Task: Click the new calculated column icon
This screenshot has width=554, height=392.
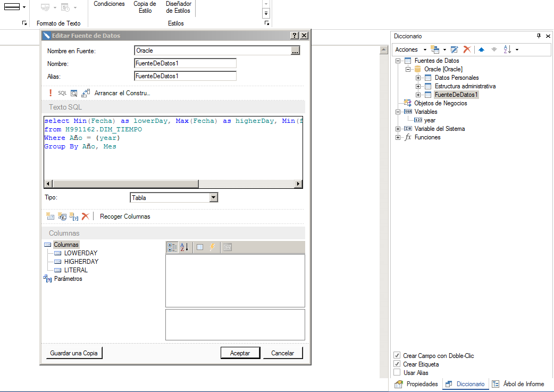Action: click(62, 216)
